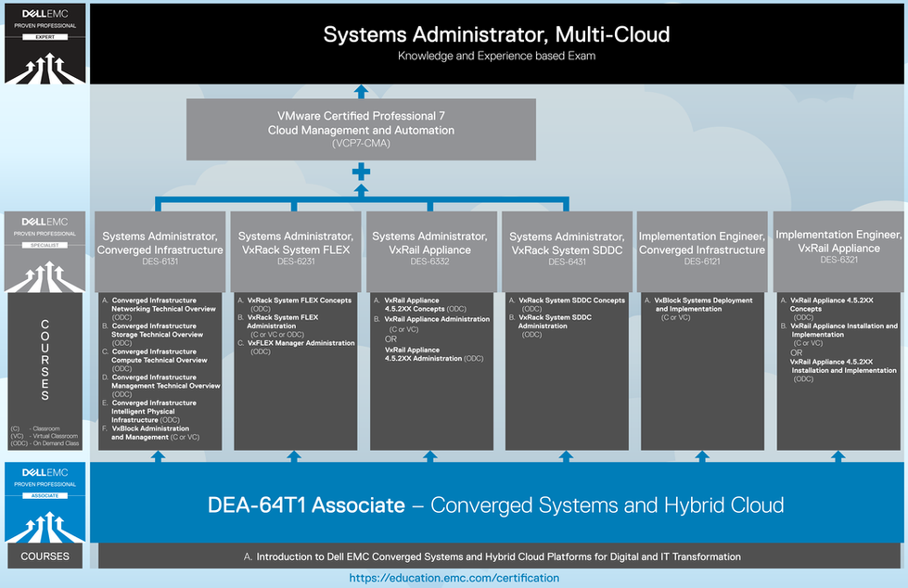This screenshot has width=908, height=588.
Task: Open the DES-6321 Implementation Engineer VxRail header
Action: coord(838,251)
